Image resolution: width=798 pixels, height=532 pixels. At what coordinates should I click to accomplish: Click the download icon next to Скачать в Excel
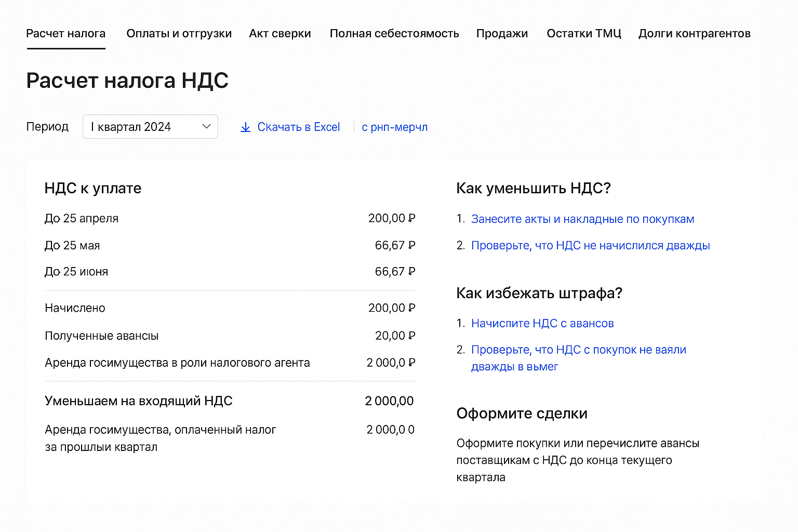click(x=245, y=127)
